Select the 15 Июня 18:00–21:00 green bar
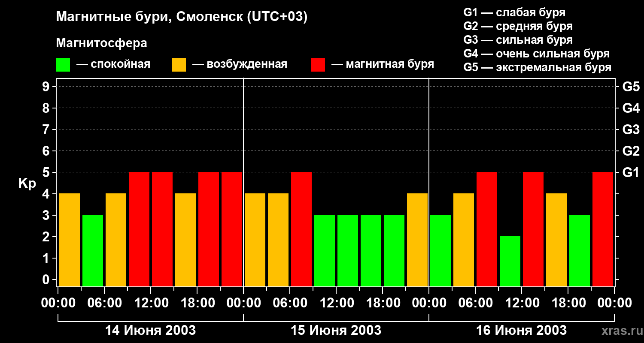The height and width of the screenshot is (343, 644). click(394, 250)
